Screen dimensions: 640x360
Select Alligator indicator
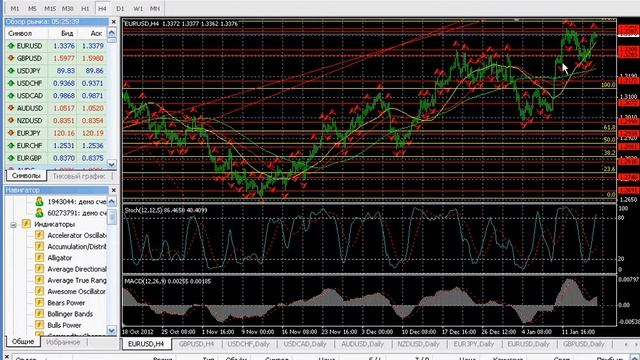pyautogui.click(x=60, y=258)
